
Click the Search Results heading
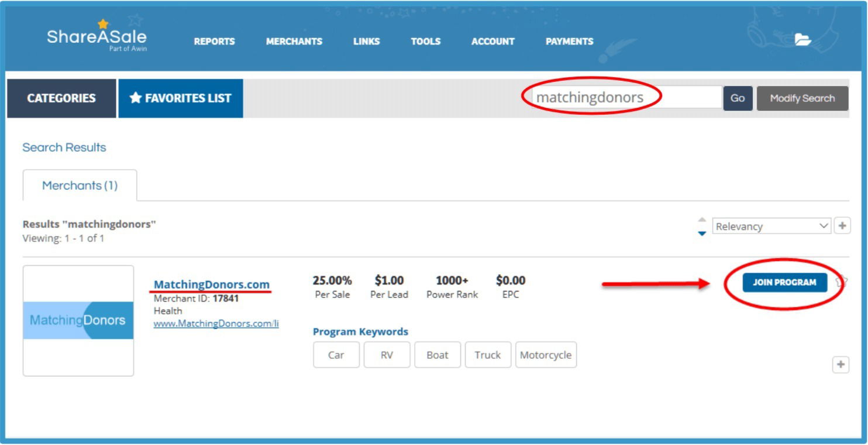(64, 148)
